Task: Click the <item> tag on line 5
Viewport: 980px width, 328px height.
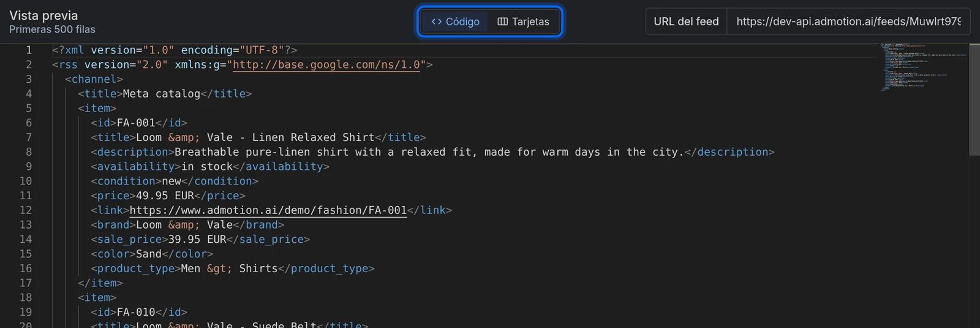Action: click(97, 109)
